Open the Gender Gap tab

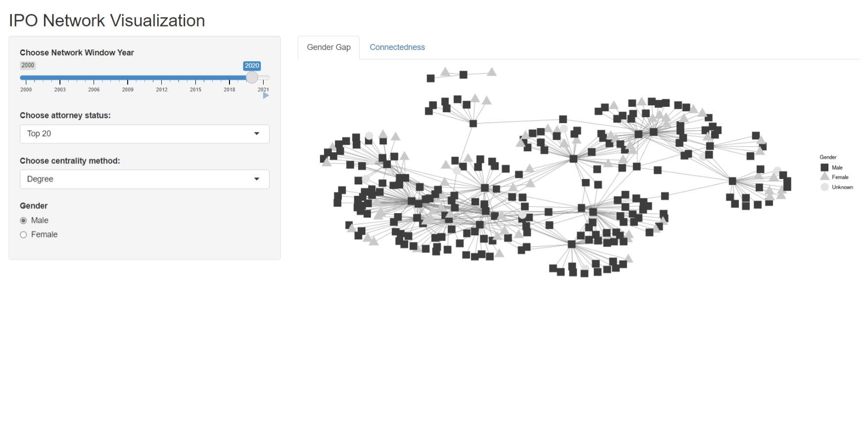point(328,47)
